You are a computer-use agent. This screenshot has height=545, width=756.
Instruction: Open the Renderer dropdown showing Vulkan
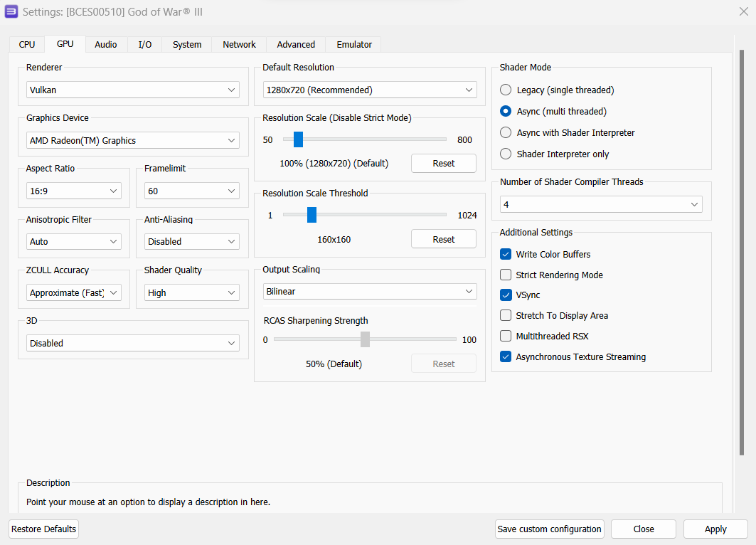(132, 90)
